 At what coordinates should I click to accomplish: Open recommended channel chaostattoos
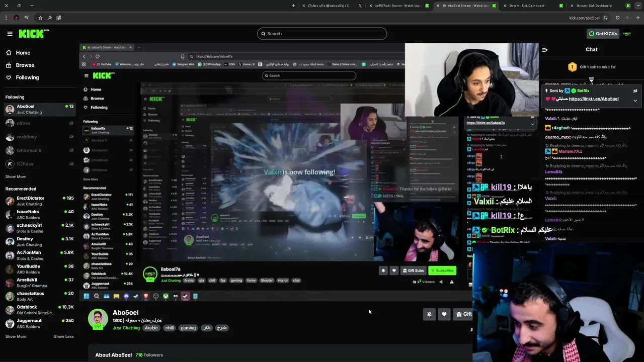(x=39, y=296)
